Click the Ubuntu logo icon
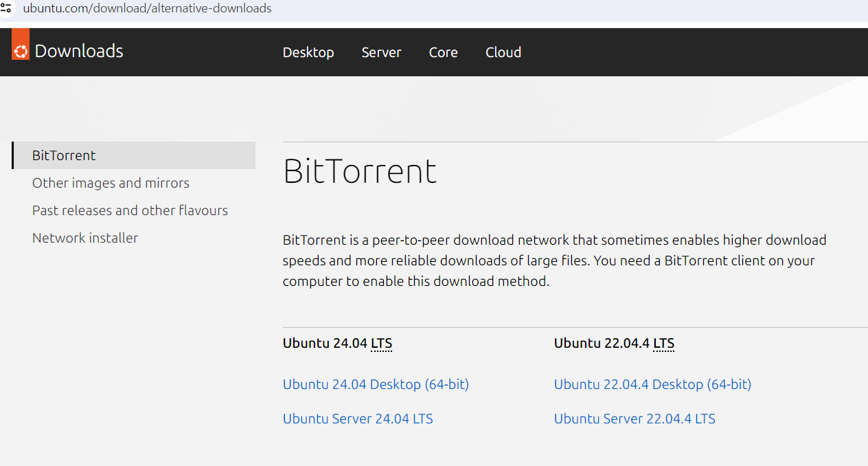This screenshot has width=868, height=466. coord(21,51)
